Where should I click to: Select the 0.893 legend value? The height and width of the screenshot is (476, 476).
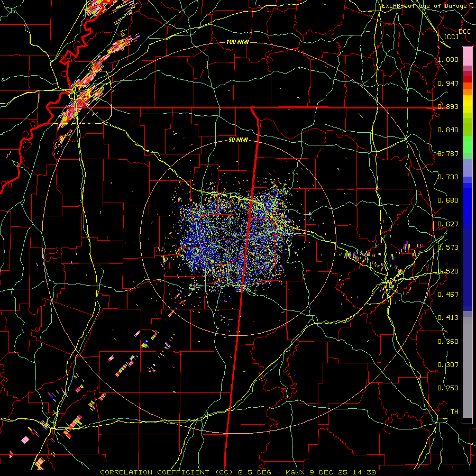(448, 106)
